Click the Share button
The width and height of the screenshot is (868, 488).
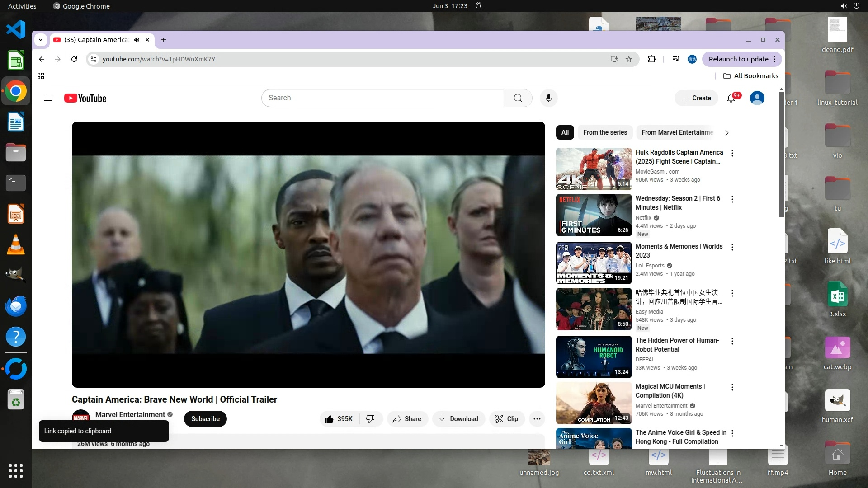407,419
